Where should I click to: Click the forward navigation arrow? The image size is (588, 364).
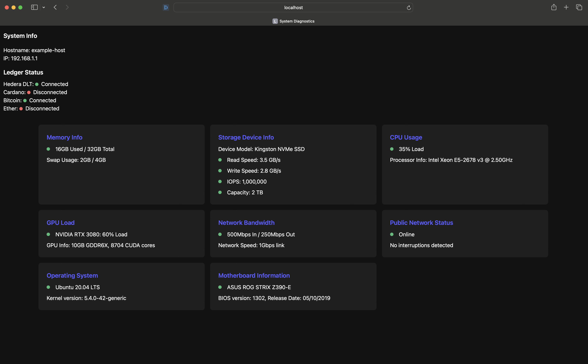[67, 7]
